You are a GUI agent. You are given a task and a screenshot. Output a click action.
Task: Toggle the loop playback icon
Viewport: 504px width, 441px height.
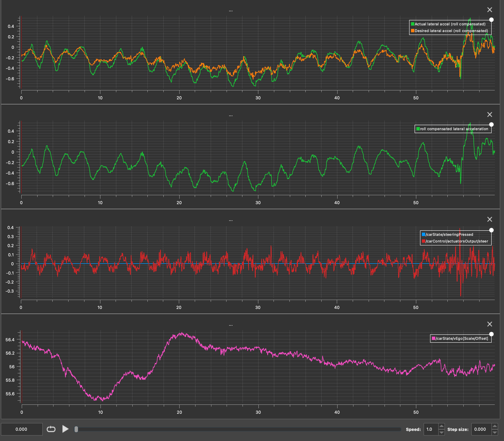click(51, 429)
